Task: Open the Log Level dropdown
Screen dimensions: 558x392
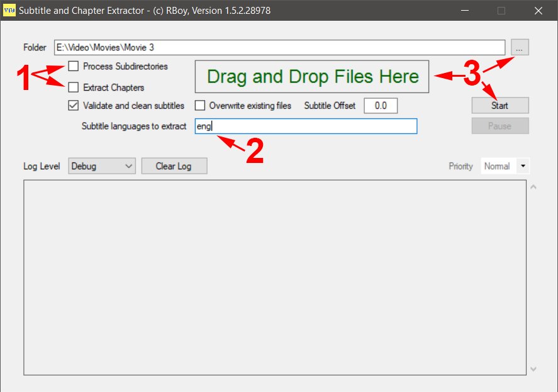Action: pyautogui.click(x=102, y=166)
